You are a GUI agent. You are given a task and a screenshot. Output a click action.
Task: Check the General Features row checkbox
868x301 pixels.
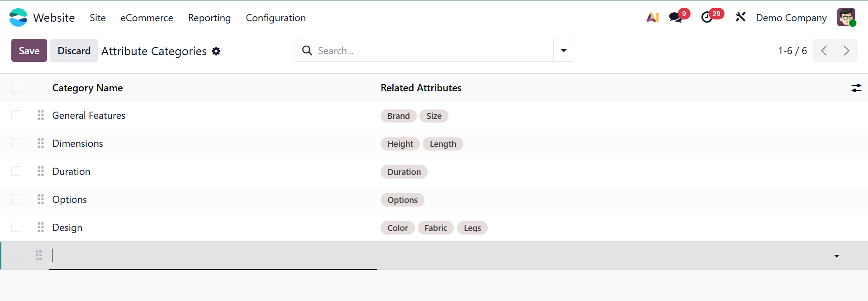point(16,115)
